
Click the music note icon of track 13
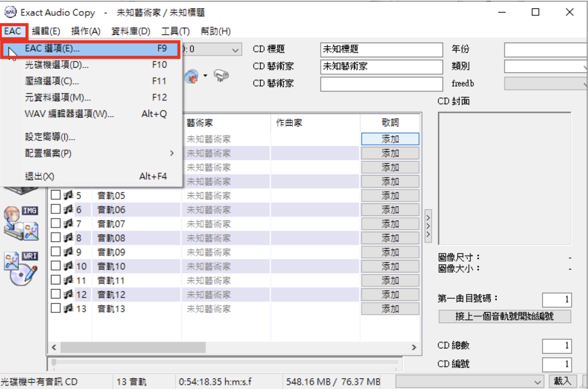pos(68,308)
